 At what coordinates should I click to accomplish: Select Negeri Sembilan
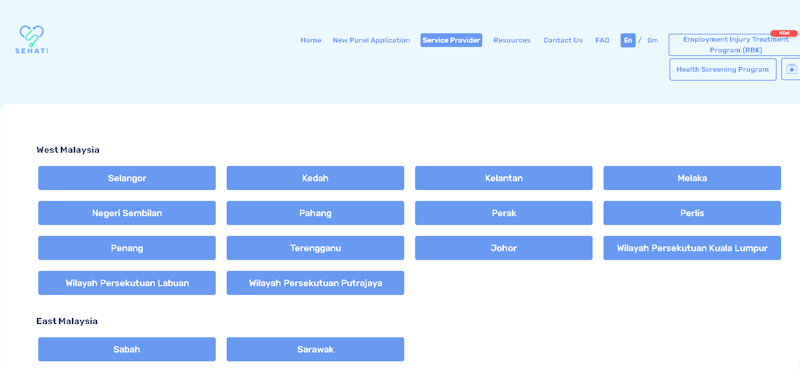click(127, 213)
